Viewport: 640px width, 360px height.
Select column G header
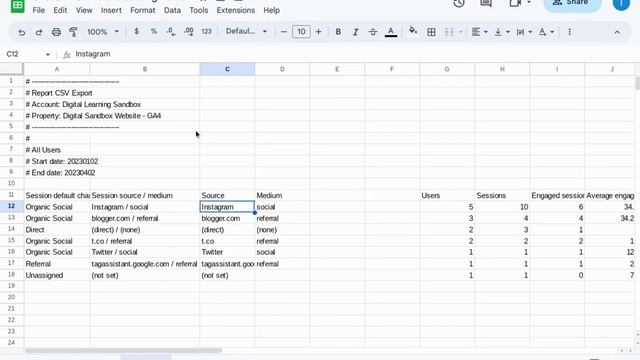pyautogui.click(x=447, y=69)
